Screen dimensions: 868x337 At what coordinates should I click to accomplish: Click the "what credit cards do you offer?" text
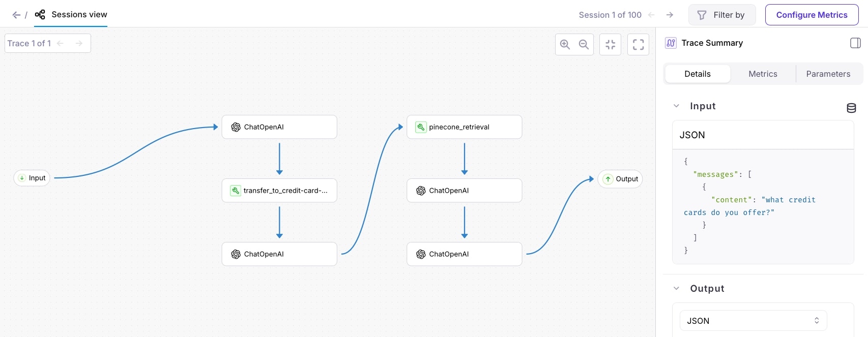[x=749, y=206]
